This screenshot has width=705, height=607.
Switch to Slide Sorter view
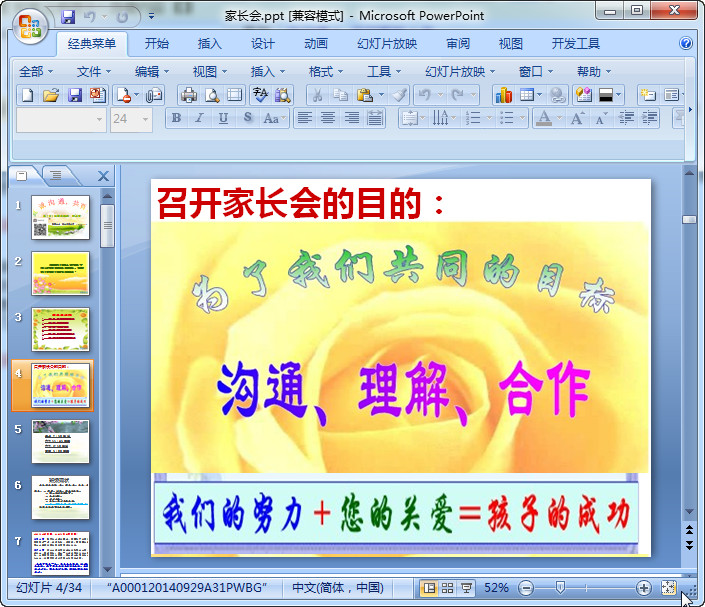[447, 588]
